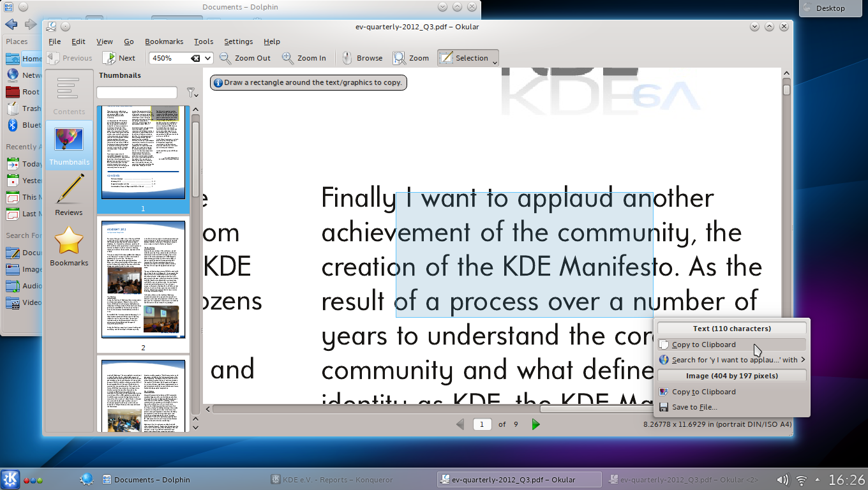Open the Bookmarks star side panel
Image resolution: width=868 pixels, height=490 pixels.
pyautogui.click(x=69, y=246)
